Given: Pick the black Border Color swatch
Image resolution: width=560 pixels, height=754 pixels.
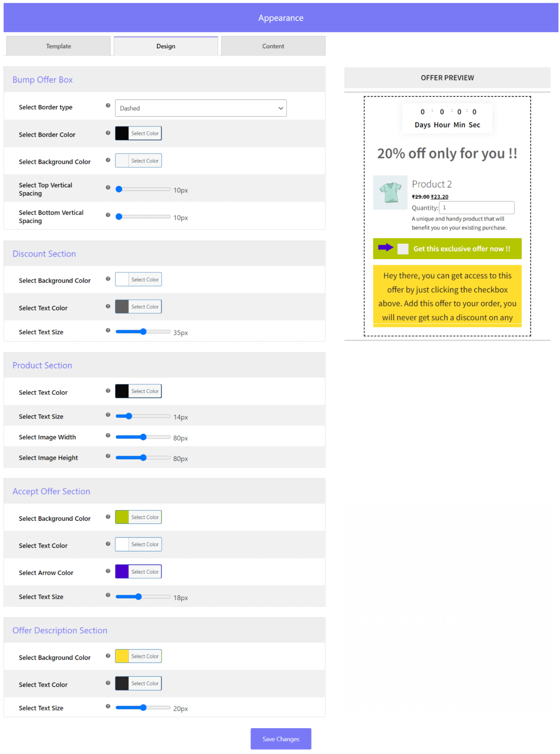Looking at the screenshot, I should (x=122, y=133).
